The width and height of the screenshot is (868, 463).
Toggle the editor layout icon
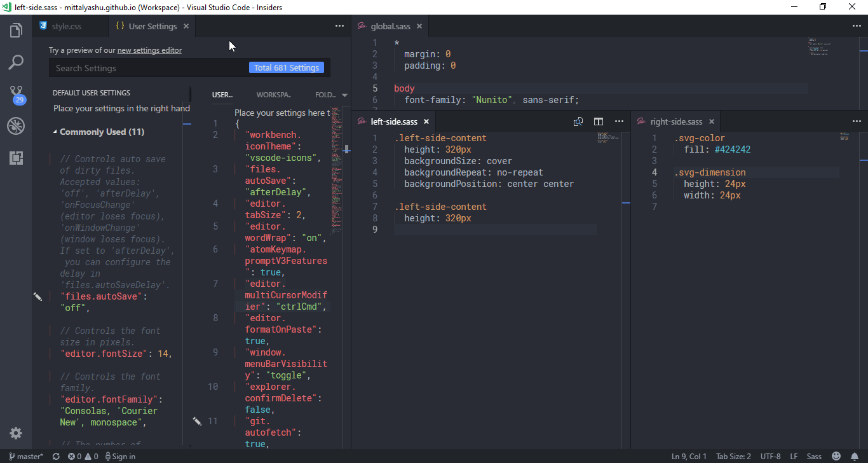(598, 121)
